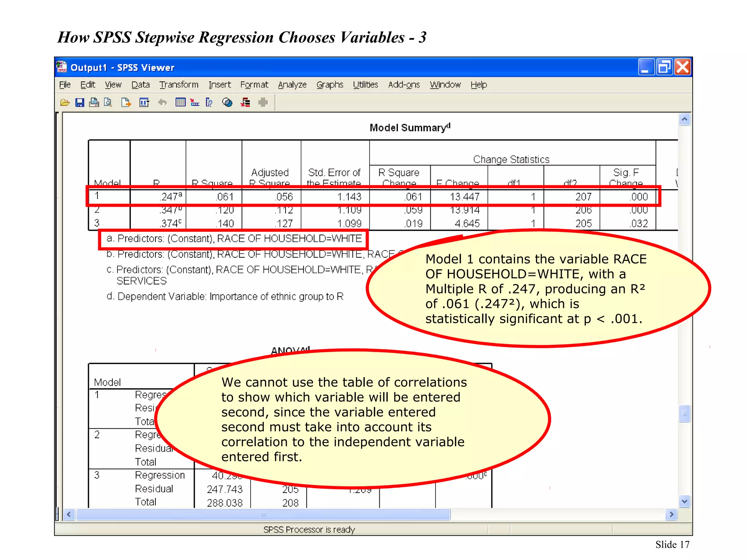Click the horizontal scrollbar thumb
Image resolution: width=747 pixels, height=560 pixels.
click(263, 514)
